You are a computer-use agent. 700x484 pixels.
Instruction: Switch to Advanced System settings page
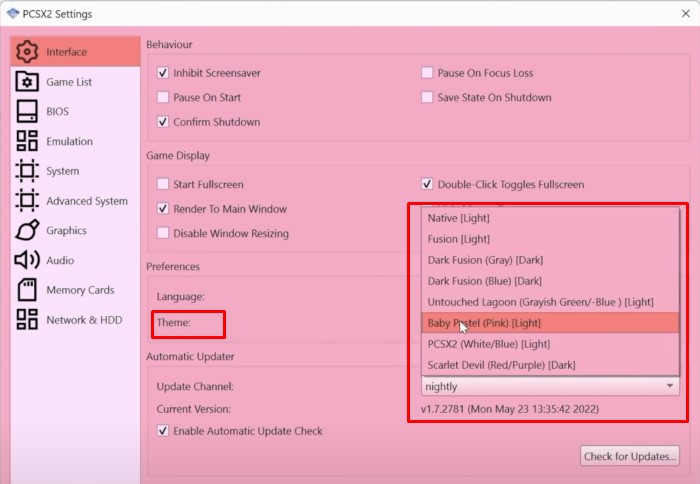[x=86, y=201]
